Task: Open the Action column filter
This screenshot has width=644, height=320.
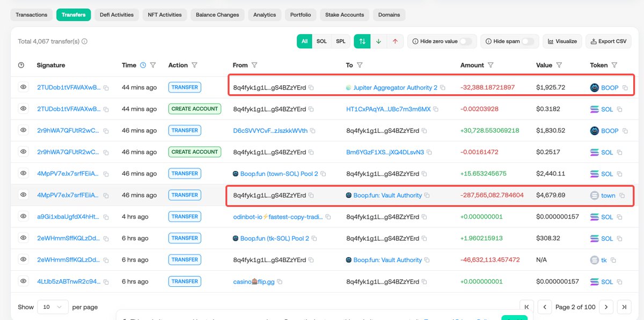Action: click(194, 65)
